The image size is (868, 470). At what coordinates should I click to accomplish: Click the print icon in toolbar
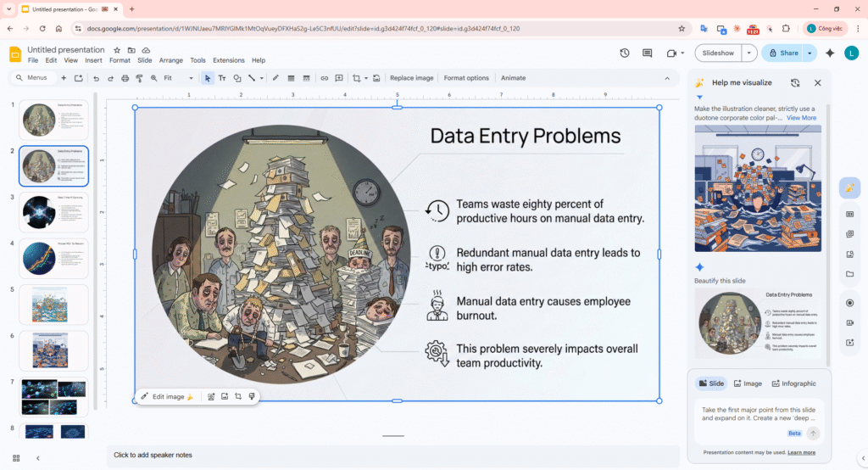(125, 78)
